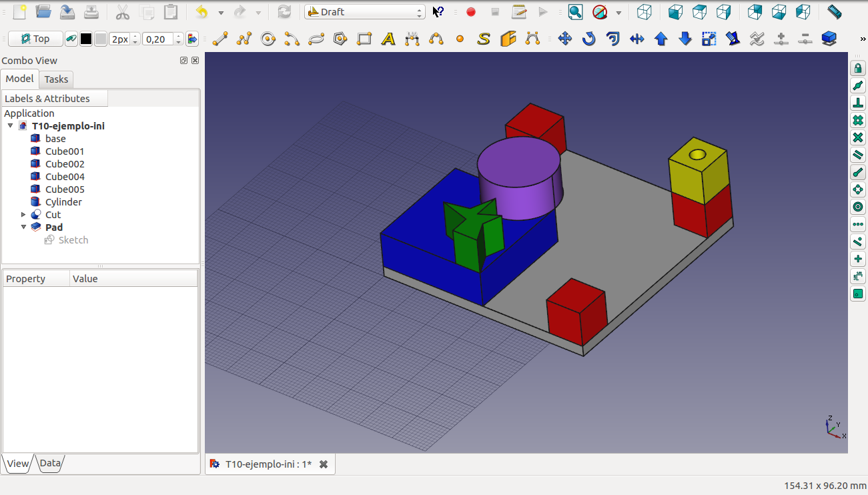Open the Draft workbench dropdown
This screenshot has width=868, height=495.
(x=364, y=12)
